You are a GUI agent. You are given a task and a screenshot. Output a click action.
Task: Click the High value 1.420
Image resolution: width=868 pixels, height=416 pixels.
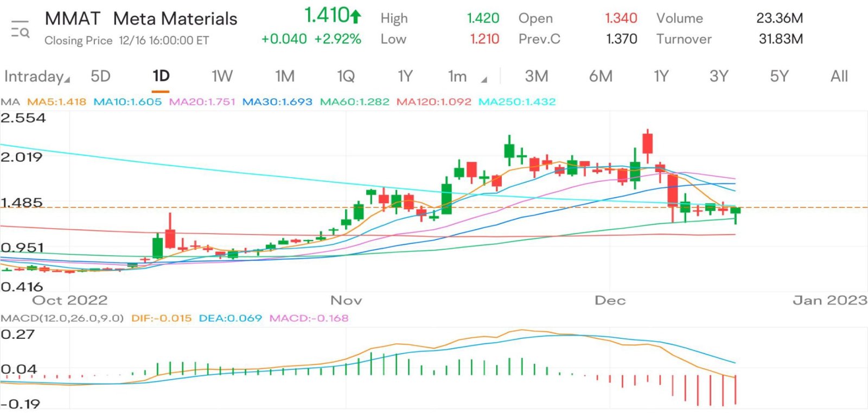[483, 18]
